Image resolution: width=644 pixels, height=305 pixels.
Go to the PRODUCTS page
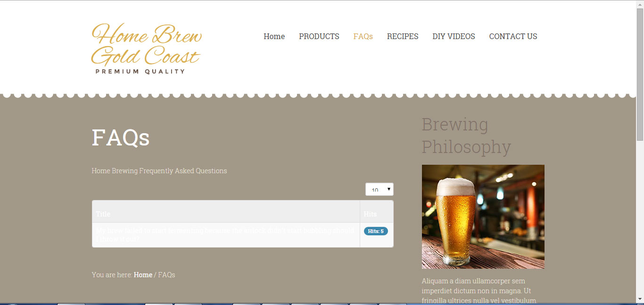click(x=319, y=36)
